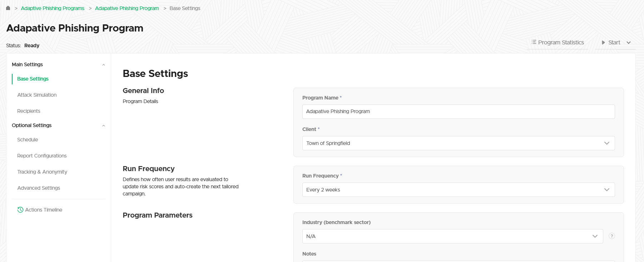Click the Industry help question mark icon
644x262 pixels.
pyautogui.click(x=611, y=236)
